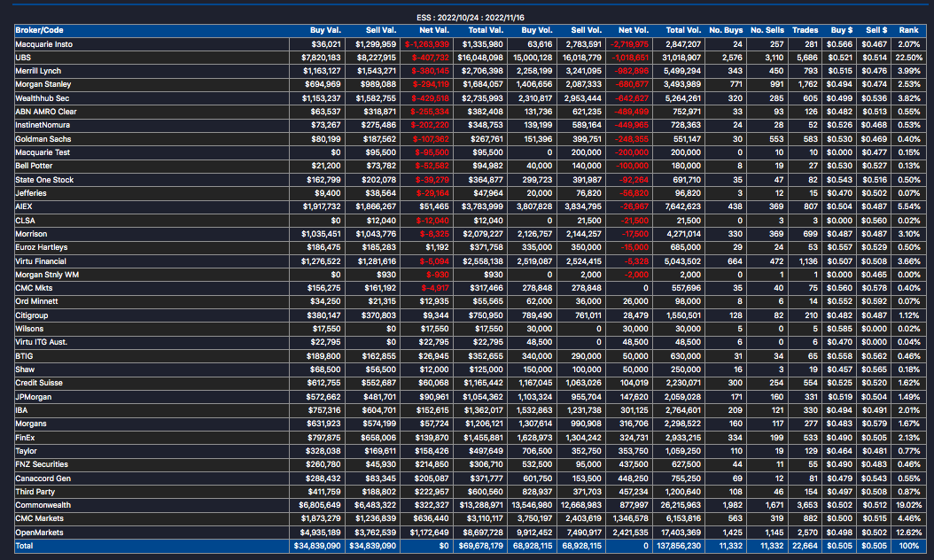
Task: Select the Sell Vol. column header
Action: pyautogui.click(x=586, y=30)
